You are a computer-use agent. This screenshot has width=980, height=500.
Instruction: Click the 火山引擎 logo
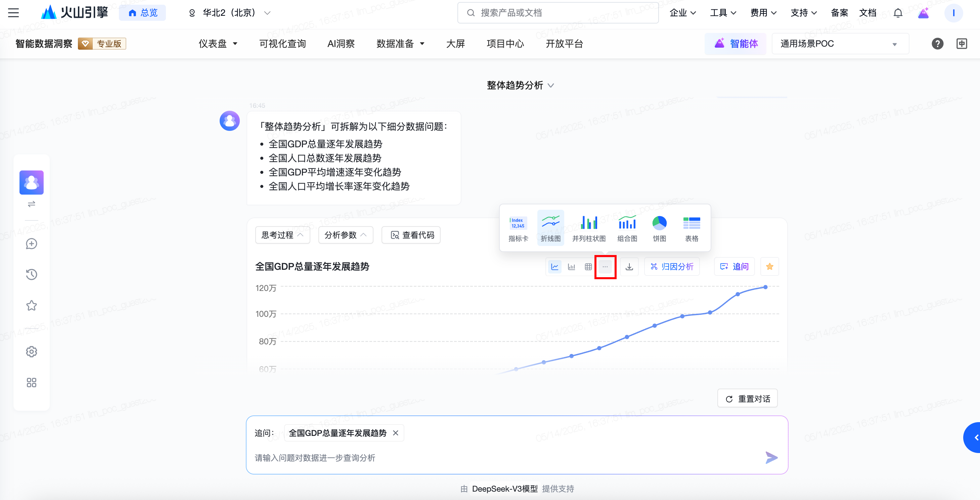coord(75,12)
